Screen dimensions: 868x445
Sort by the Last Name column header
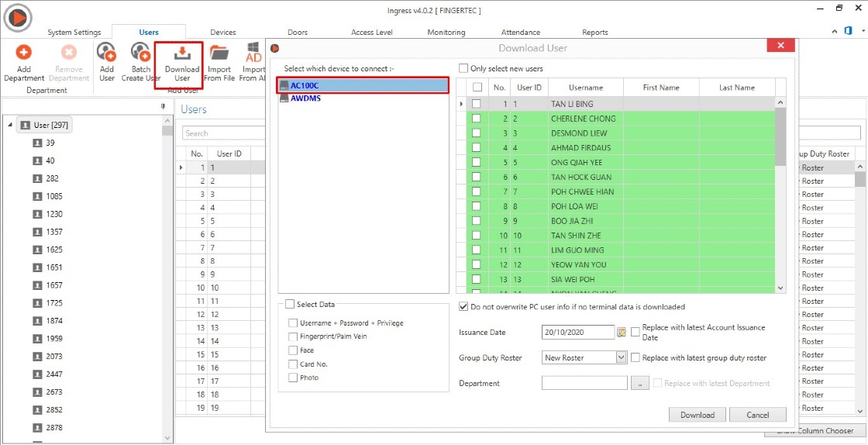pos(737,88)
